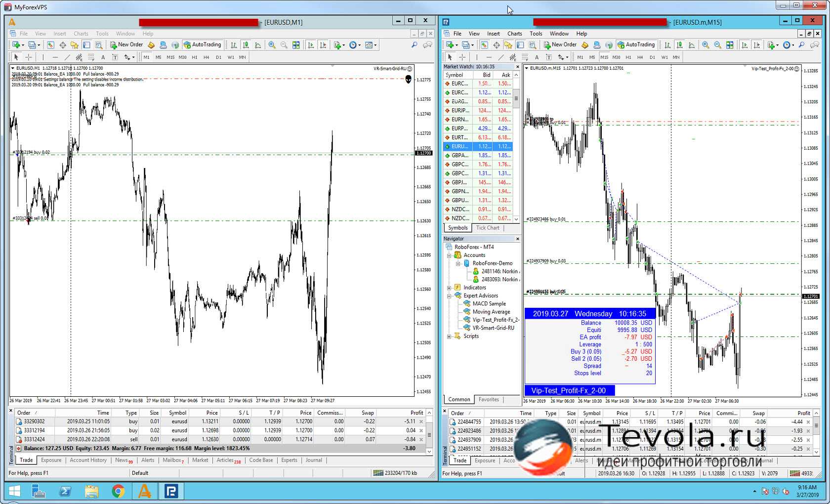Click the Zoom In magnifier in the left window toolbar
This screenshot has height=504, width=830.
coord(272,45)
